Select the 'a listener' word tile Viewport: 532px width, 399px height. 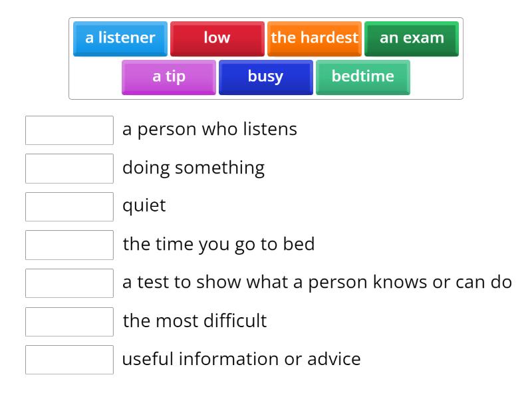click(120, 38)
